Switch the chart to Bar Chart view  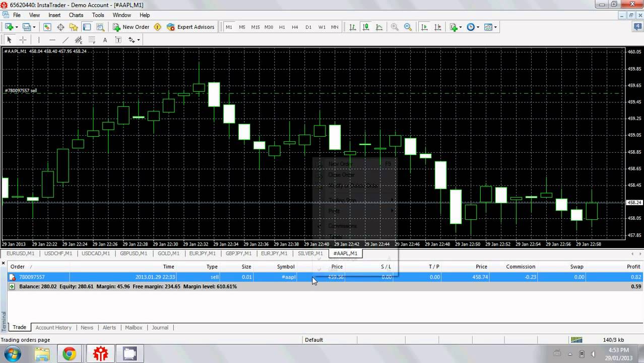point(353,27)
